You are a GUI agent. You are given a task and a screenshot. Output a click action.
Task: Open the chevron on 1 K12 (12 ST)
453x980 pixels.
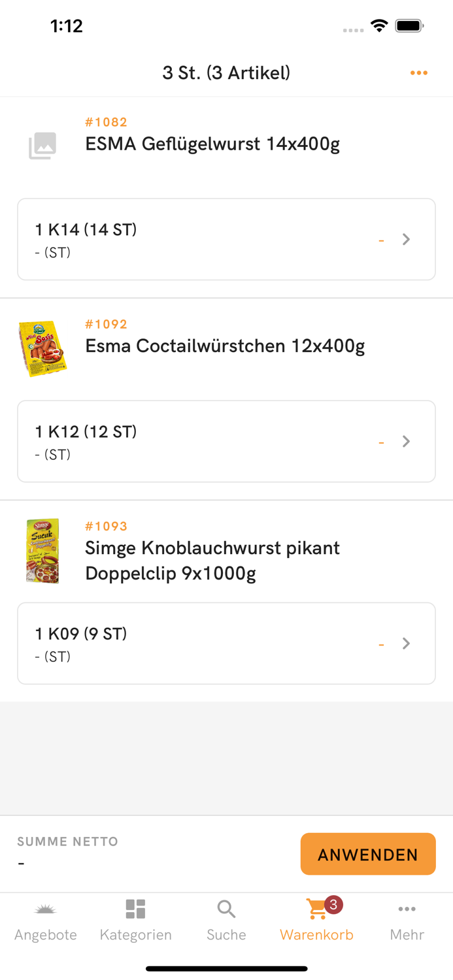pos(406,441)
